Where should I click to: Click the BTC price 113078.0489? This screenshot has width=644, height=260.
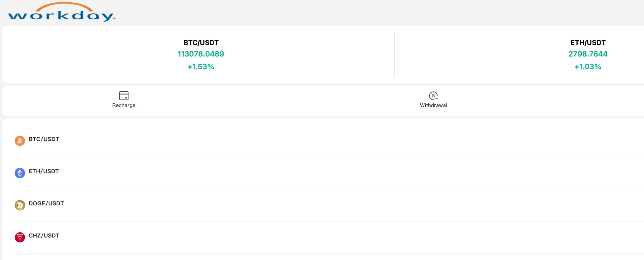201,54
